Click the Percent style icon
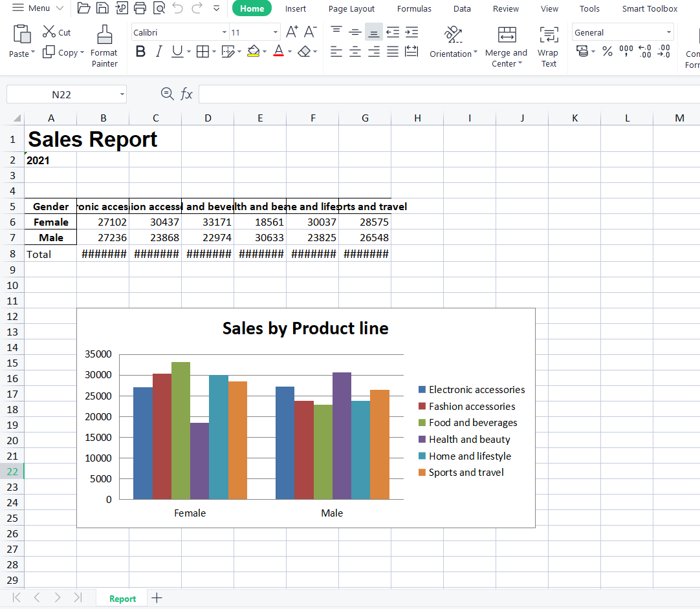Image resolution: width=700 pixels, height=609 pixels. pos(607,51)
